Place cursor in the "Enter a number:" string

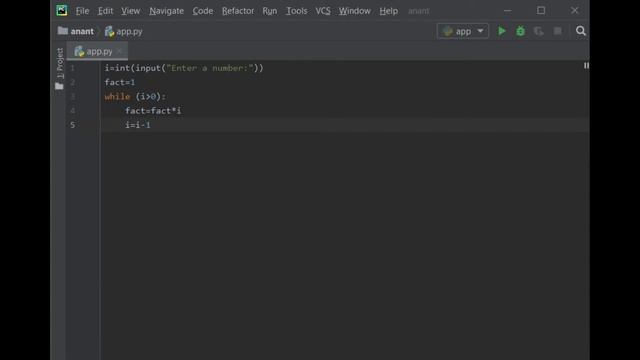click(x=210, y=68)
